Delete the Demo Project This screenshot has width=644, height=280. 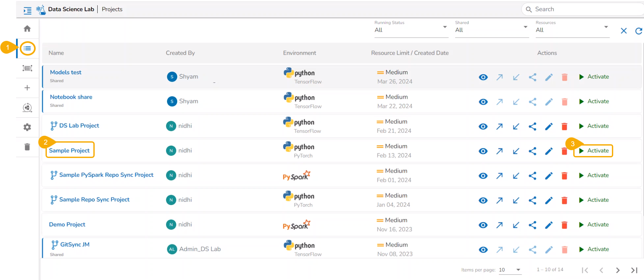(x=564, y=225)
